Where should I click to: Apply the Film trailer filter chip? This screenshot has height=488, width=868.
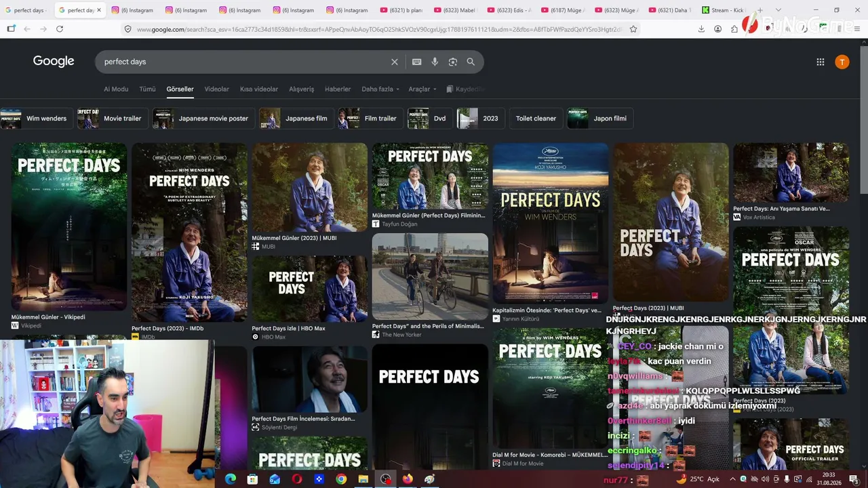coord(370,119)
